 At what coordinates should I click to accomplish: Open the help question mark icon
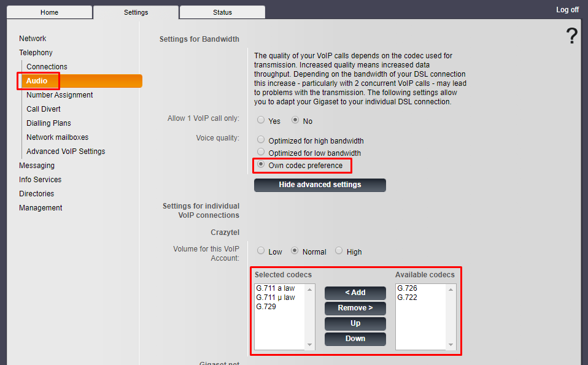pos(571,37)
